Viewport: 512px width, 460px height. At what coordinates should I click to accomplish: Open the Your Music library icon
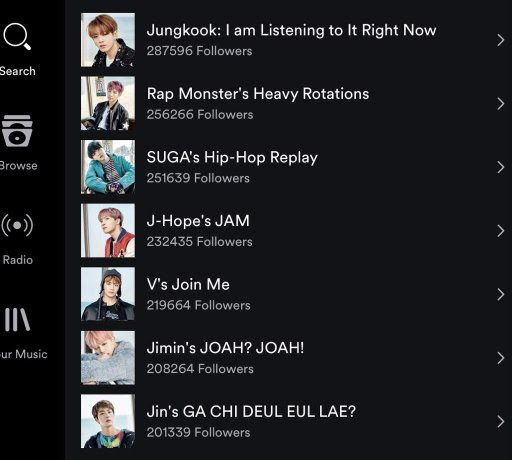(x=17, y=319)
